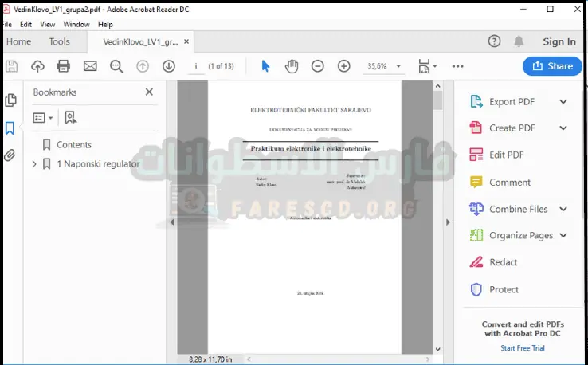Click the page number input field
Screen dimensions: 588x365
point(195,66)
